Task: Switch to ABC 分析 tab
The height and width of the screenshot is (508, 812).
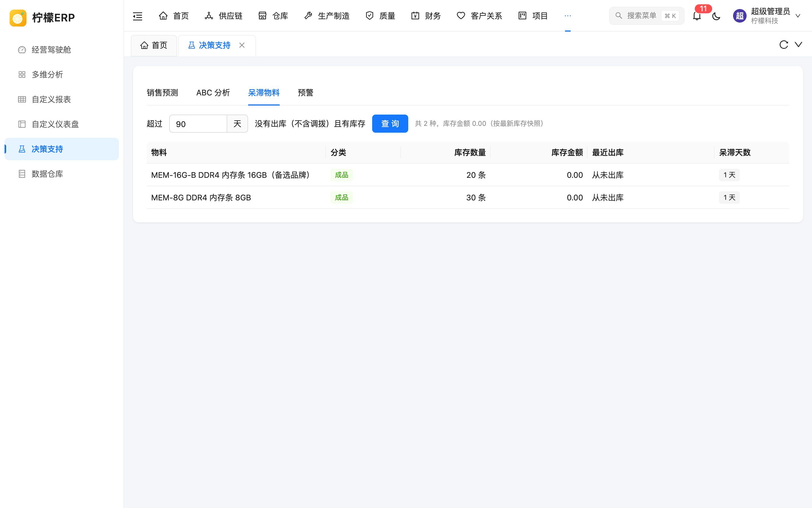Action: point(213,93)
